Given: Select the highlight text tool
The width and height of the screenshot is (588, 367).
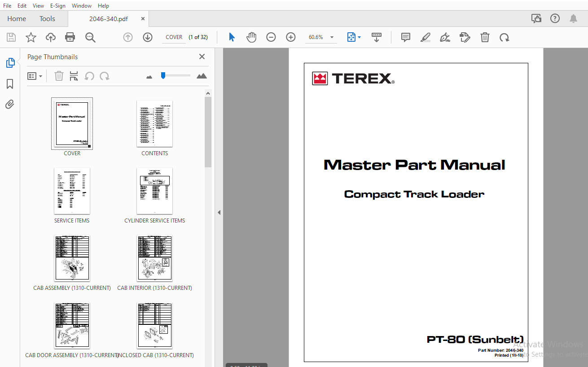Looking at the screenshot, I should click(426, 37).
